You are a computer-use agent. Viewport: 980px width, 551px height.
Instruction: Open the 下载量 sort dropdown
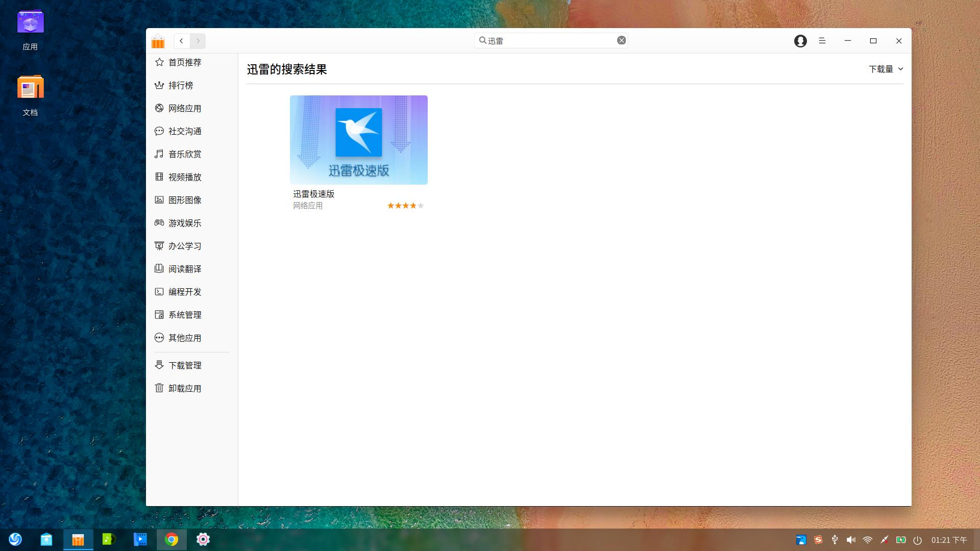885,69
